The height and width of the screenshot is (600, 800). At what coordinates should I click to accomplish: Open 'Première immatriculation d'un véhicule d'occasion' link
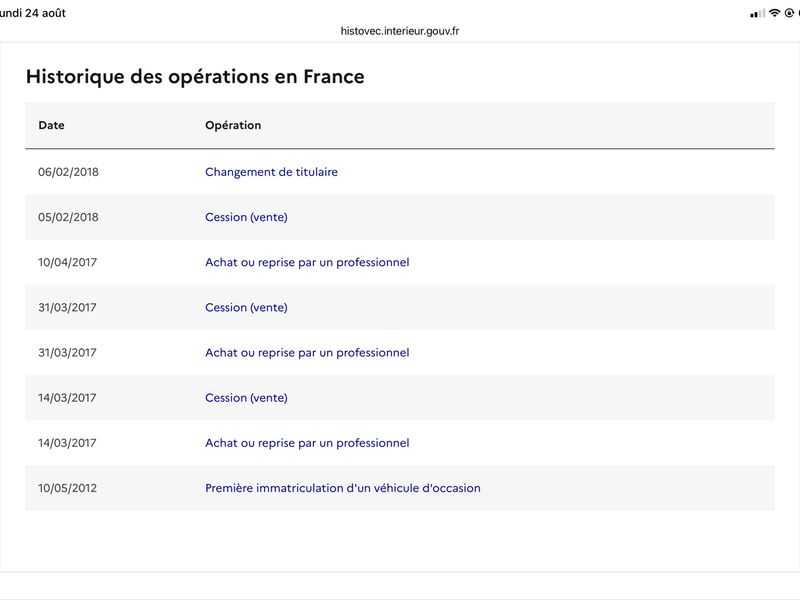(x=343, y=488)
